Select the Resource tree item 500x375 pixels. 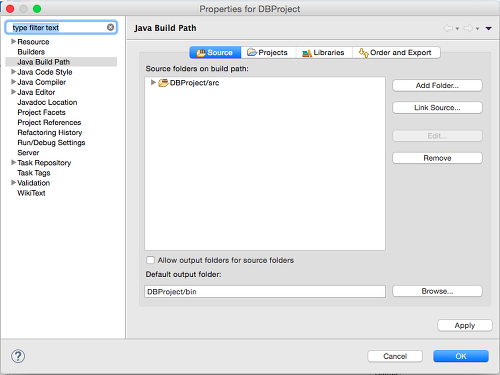click(x=33, y=42)
